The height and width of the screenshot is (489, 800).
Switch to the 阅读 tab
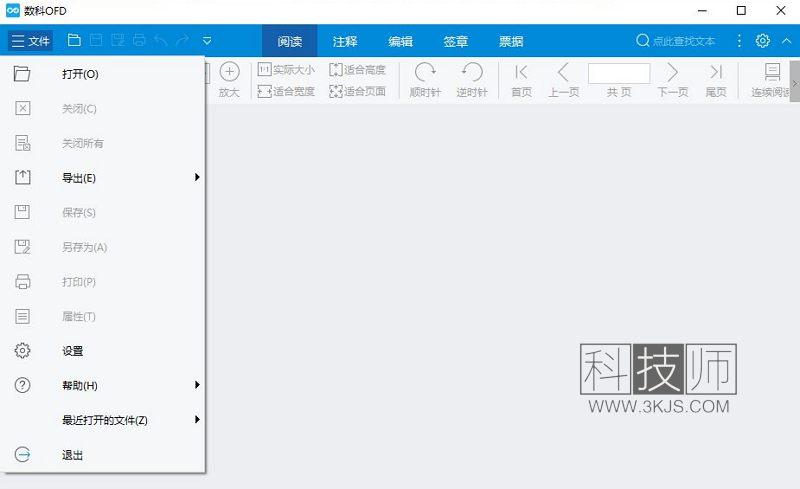[290, 41]
